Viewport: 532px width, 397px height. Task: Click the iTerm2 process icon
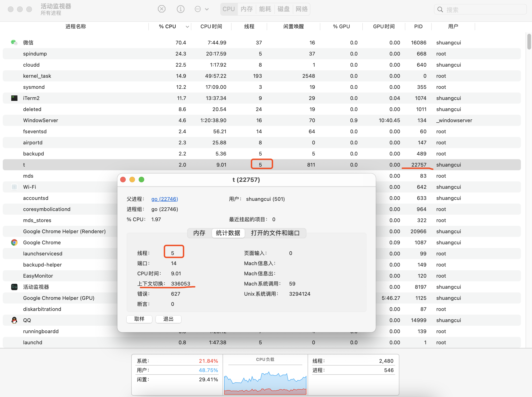tap(14, 98)
